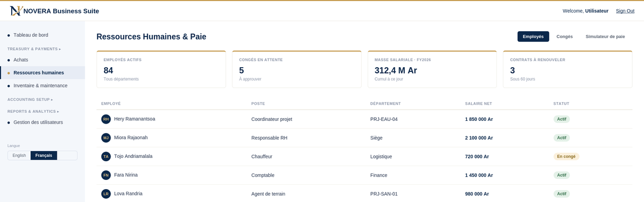Click department PRJ-EAU-04

coord(384,119)
